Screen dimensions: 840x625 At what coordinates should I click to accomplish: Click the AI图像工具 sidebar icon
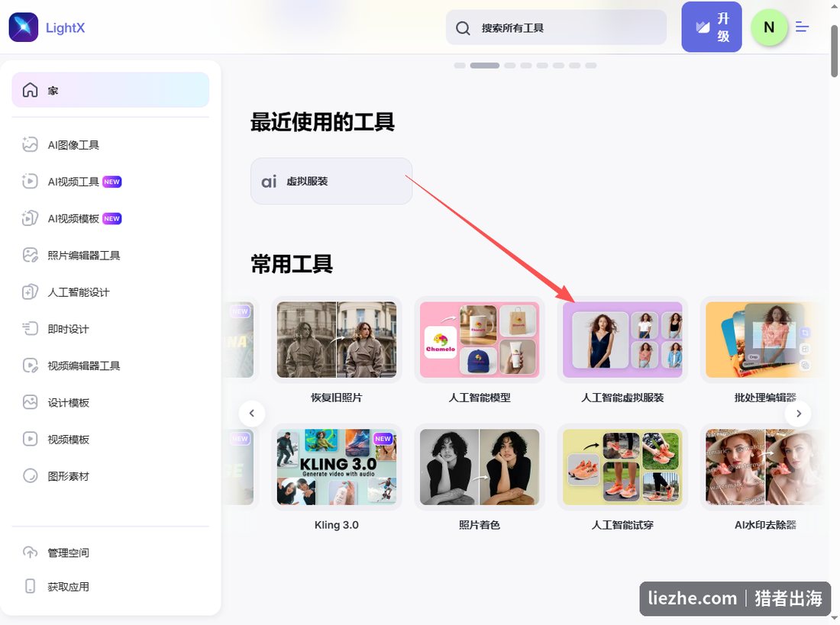[30, 144]
